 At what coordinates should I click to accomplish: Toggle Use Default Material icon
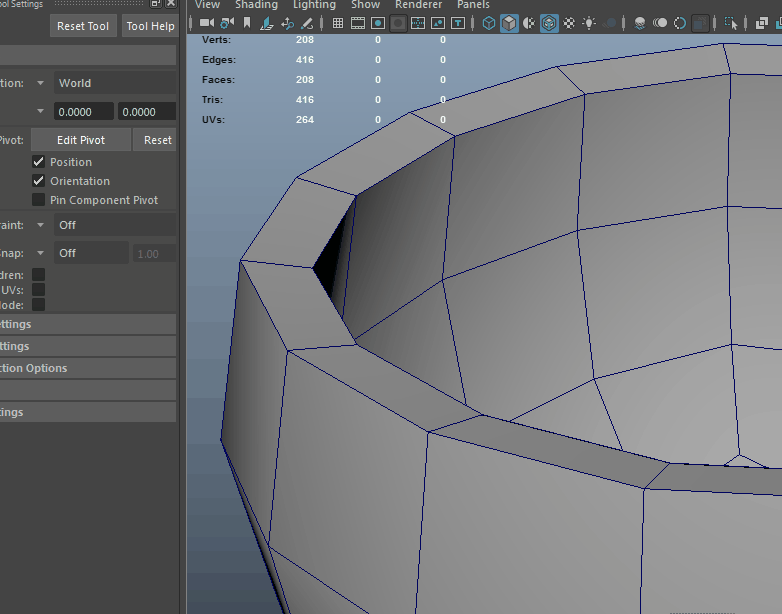coord(529,23)
